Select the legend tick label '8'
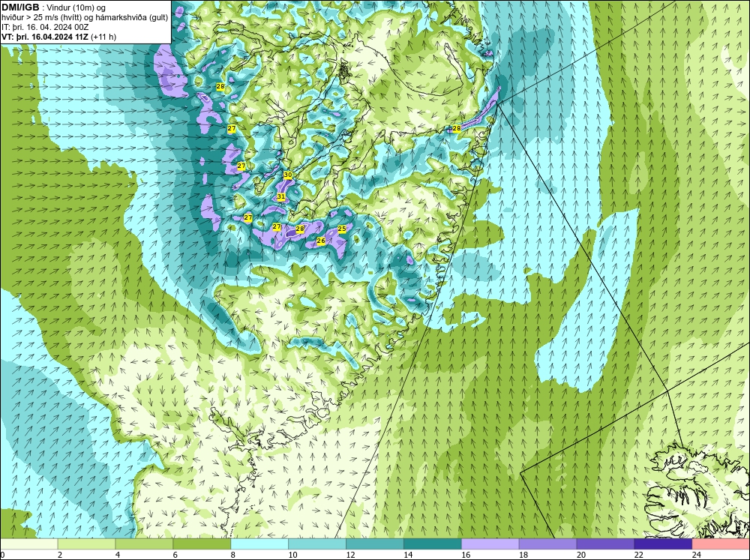 click(x=233, y=555)
